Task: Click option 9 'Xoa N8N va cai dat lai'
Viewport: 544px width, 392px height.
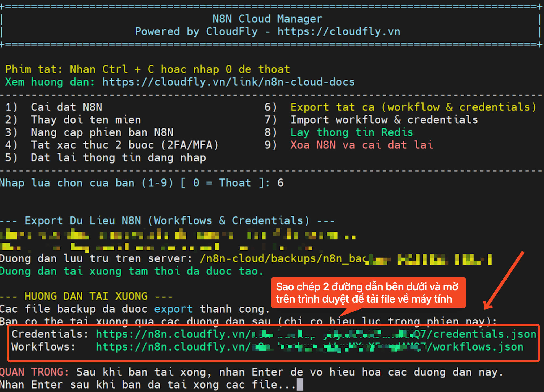Action: [x=362, y=145]
